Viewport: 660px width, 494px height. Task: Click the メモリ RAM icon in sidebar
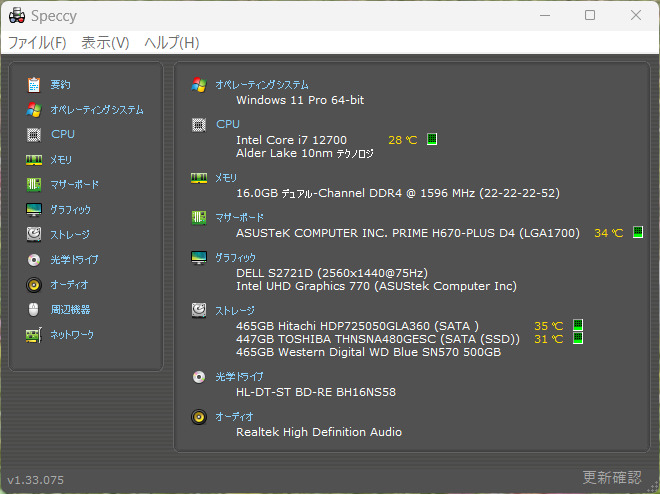tap(34, 160)
